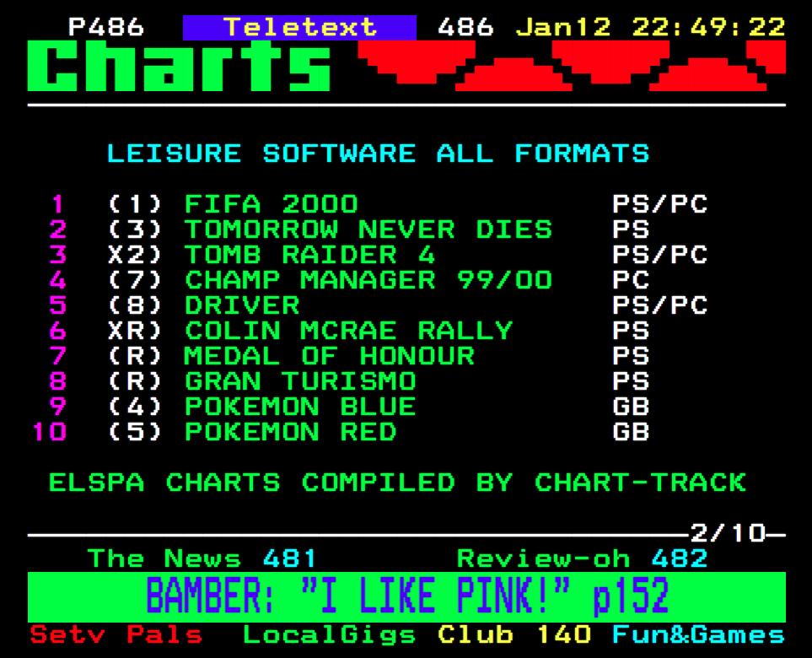Select magenta rank 9 beside POKEMON BLUE
Image resolution: width=812 pixels, height=658 pixels.
point(57,407)
